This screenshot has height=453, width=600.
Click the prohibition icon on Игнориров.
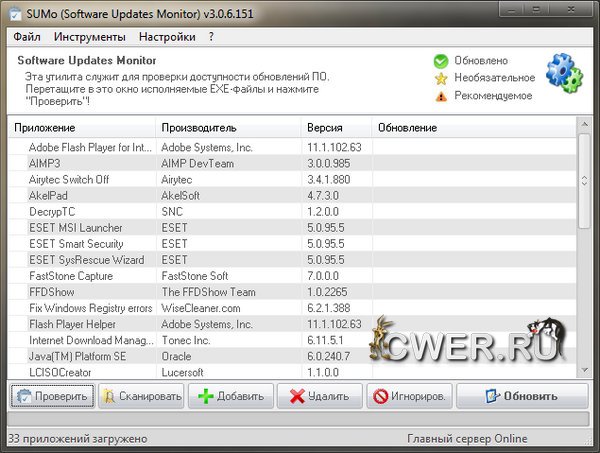pyautogui.click(x=381, y=396)
